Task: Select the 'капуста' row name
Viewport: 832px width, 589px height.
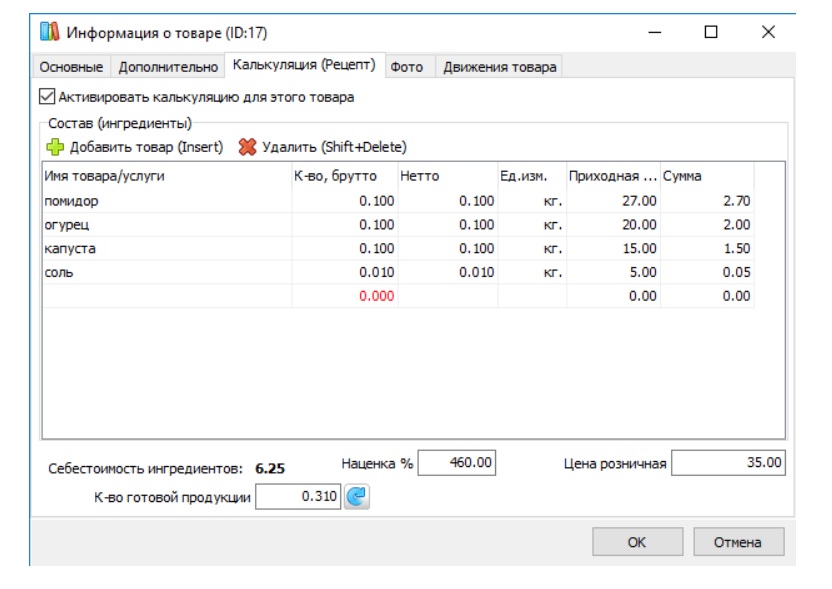Action: point(70,249)
